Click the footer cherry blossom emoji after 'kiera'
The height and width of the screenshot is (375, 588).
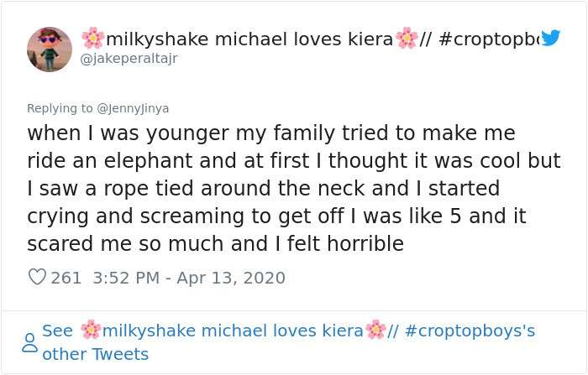point(375,330)
